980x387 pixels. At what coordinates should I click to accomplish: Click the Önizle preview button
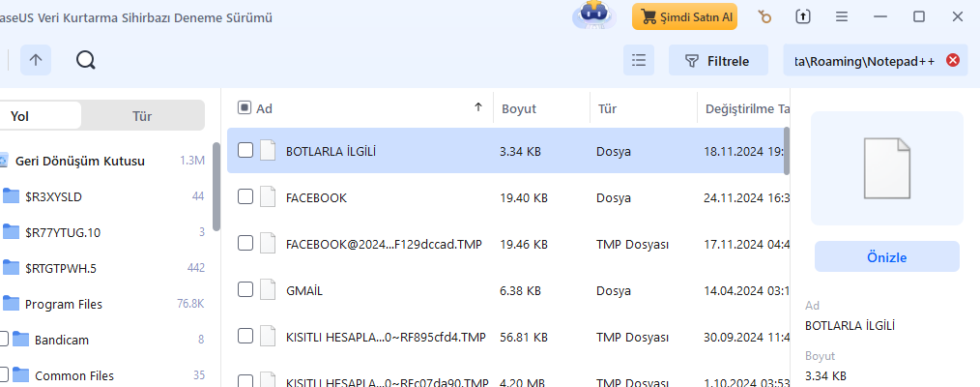click(887, 257)
